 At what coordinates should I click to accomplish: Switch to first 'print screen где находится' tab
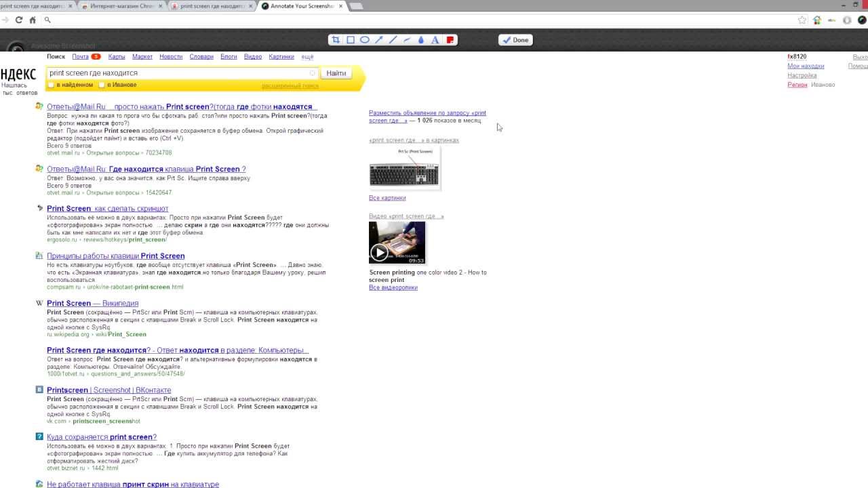[x=34, y=6]
